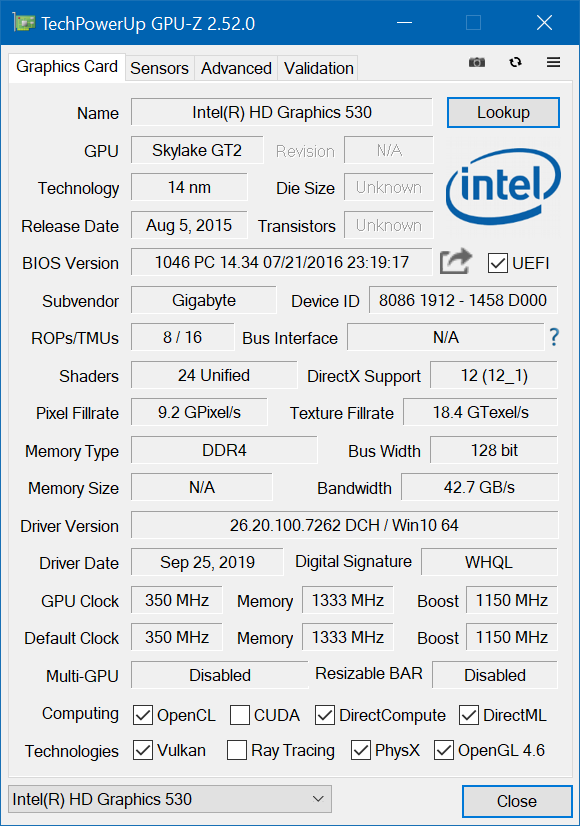Switch to the Sensors tab
Screen dimensions: 580x826
(159, 68)
